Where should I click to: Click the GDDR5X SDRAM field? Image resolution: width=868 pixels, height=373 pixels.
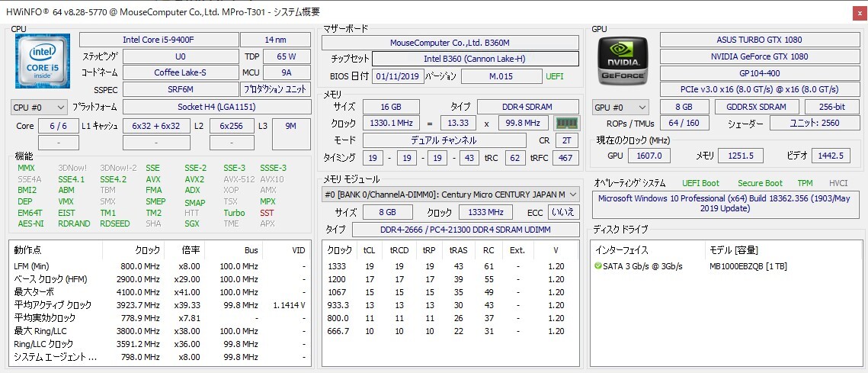(x=757, y=107)
